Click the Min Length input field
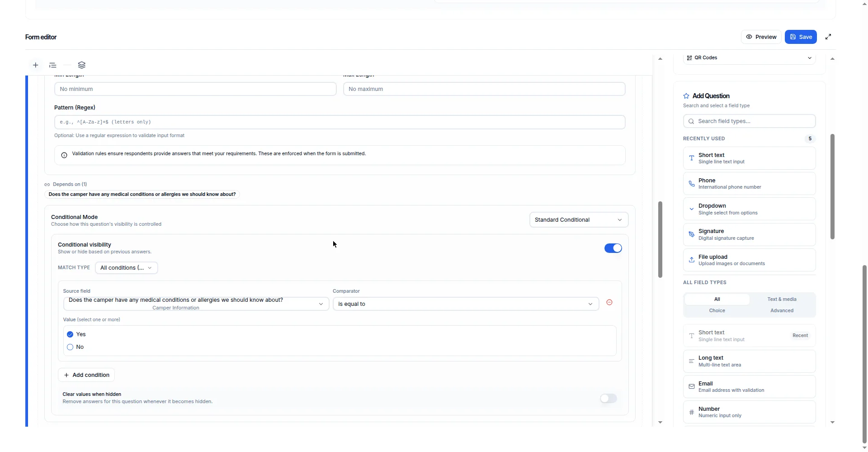Viewport: 868px width, 452px height. click(195, 89)
